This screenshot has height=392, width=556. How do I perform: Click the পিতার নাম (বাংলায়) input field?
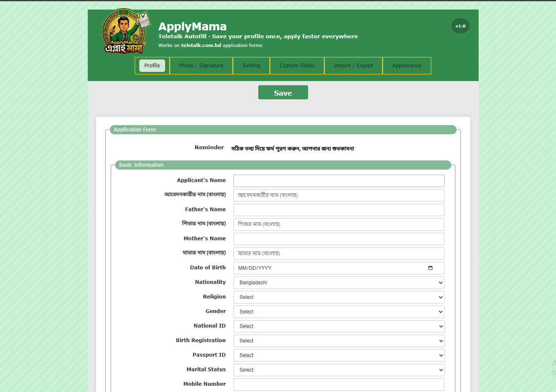click(339, 224)
